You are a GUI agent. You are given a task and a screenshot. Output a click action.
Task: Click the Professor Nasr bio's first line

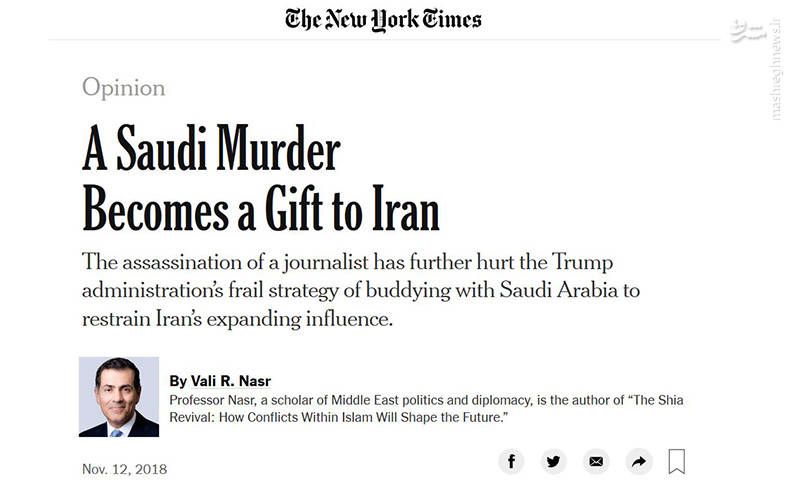[x=426, y=401]
